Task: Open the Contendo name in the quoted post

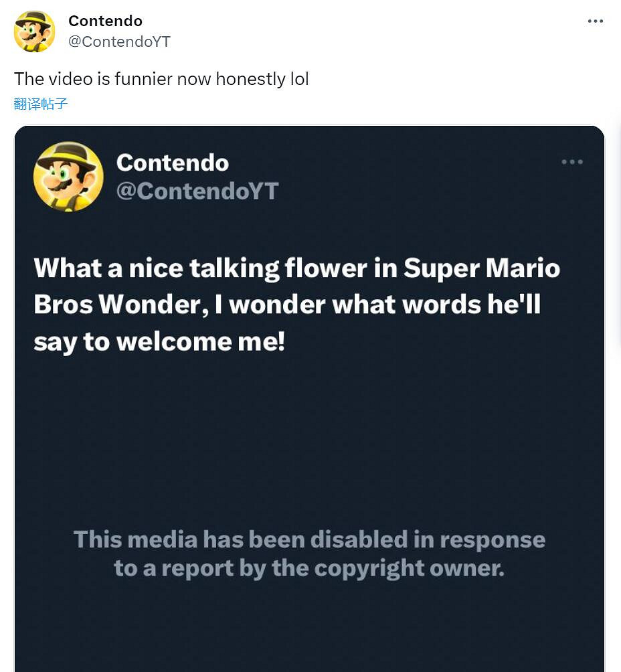Action: [x=173, y=163]
